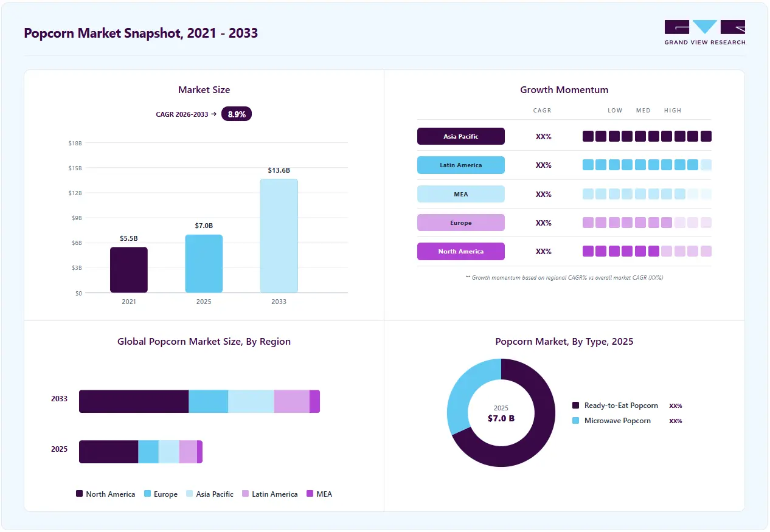Click the 2033 row label in region chart
This screenshot has height=532, width=770.
pyautogui.click(x=59, y=399)
